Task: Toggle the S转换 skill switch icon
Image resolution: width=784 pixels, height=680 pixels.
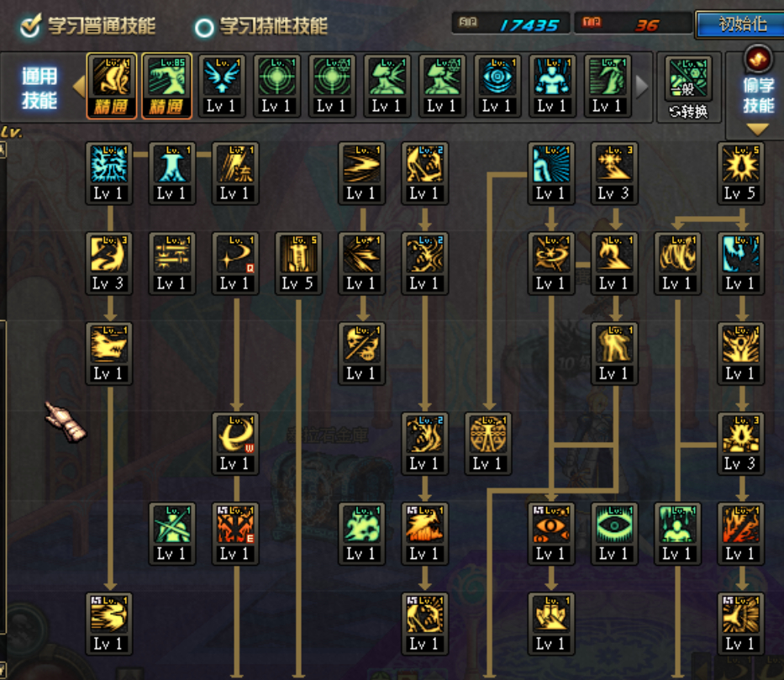Action: [688, 87]
